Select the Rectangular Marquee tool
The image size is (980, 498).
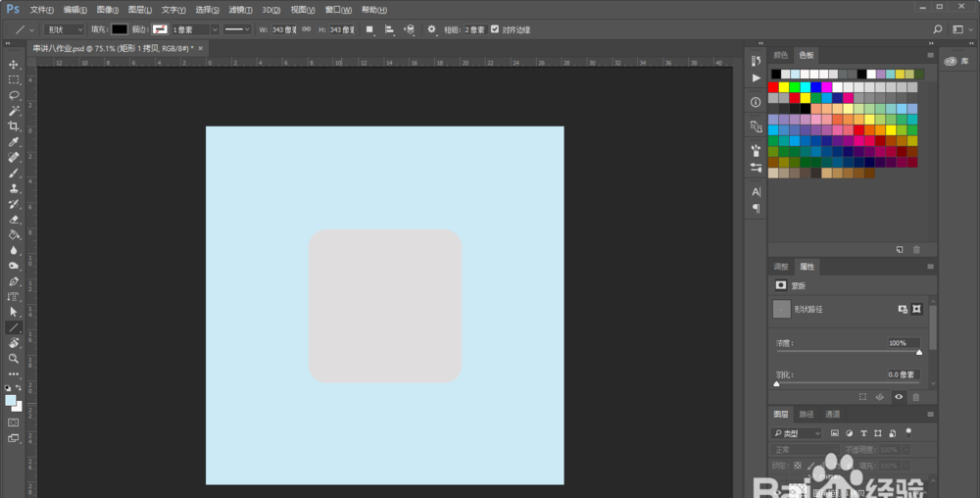click(14, 79)
